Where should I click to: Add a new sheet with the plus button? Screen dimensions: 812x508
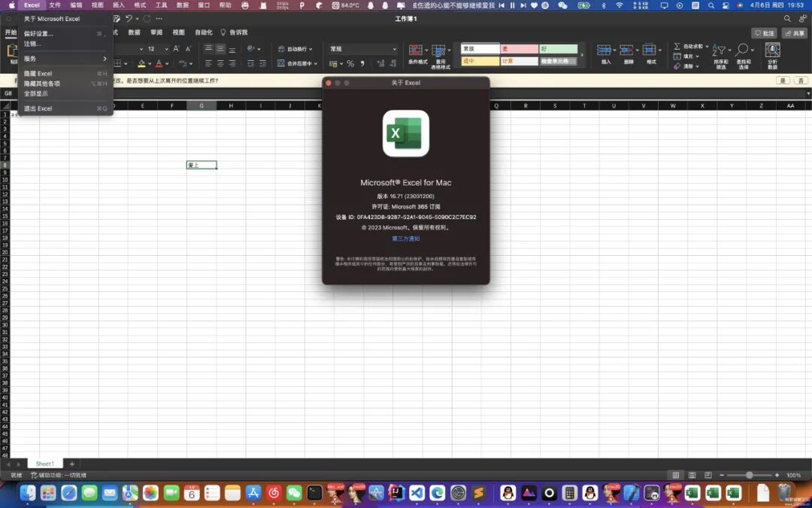(72, 464)
